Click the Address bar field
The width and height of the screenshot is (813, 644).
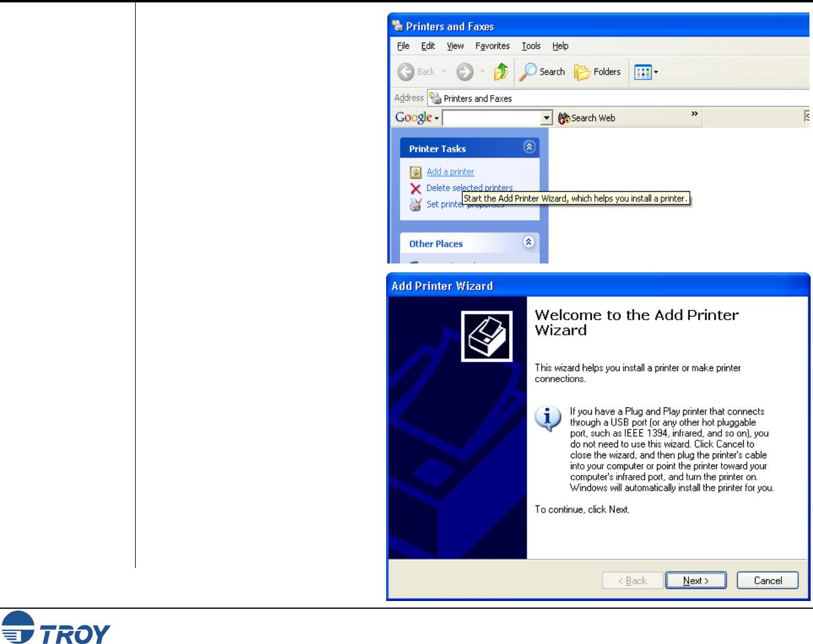coord(619,98)
